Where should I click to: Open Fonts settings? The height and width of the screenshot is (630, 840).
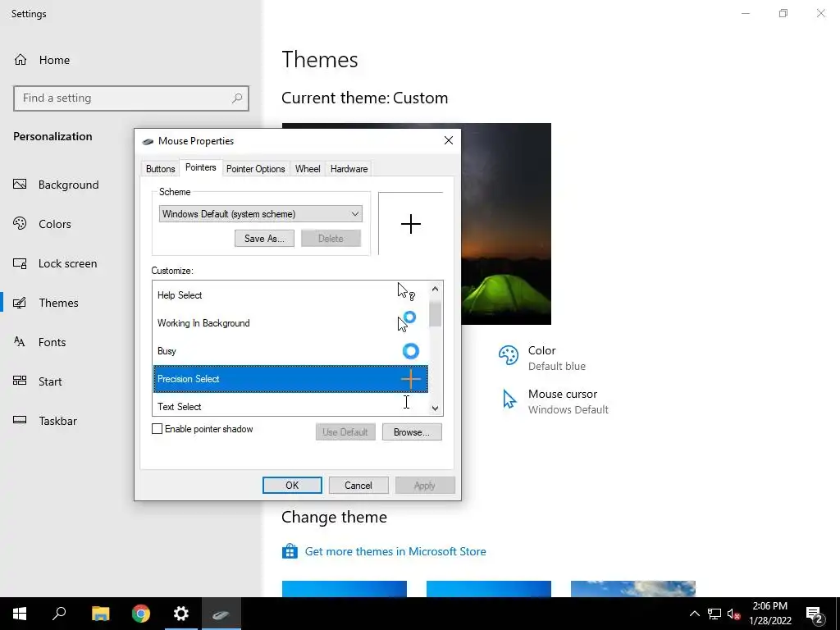[x=39, y=342]
